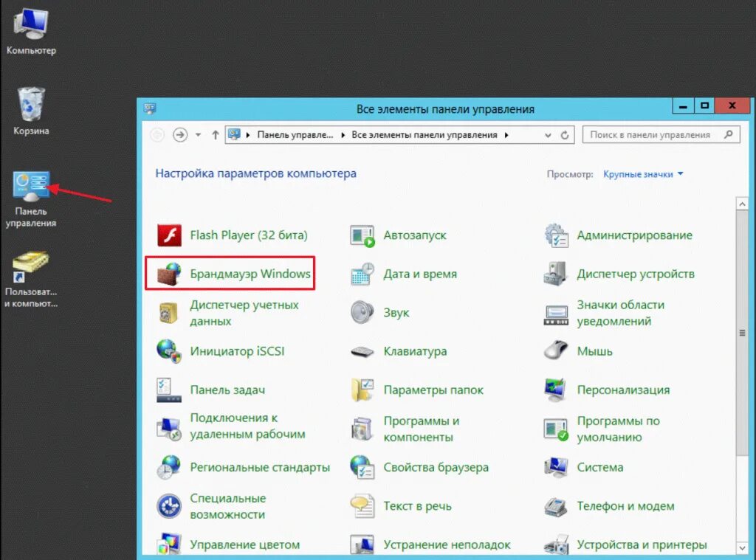Select Панель управления desktop shortcut icon
The width and height of the screenshot is (756, 560).
click(x=31, y=185)
